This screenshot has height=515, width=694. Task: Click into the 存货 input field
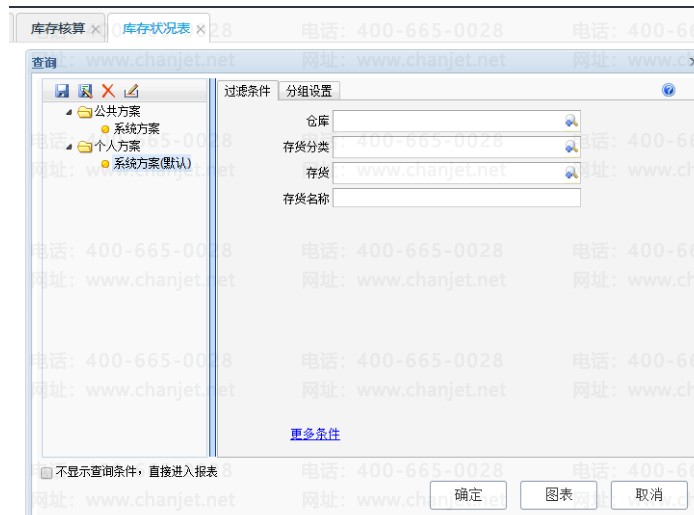(x=456, y=173)
